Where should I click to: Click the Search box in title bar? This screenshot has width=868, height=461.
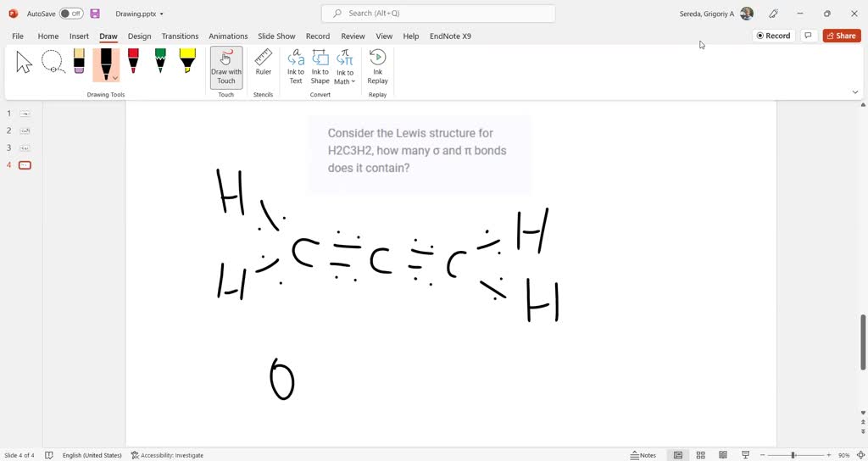(438, 14)
